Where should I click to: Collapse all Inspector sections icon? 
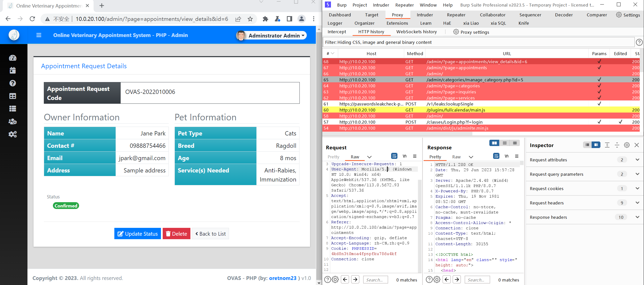click(x=617, y=145)
